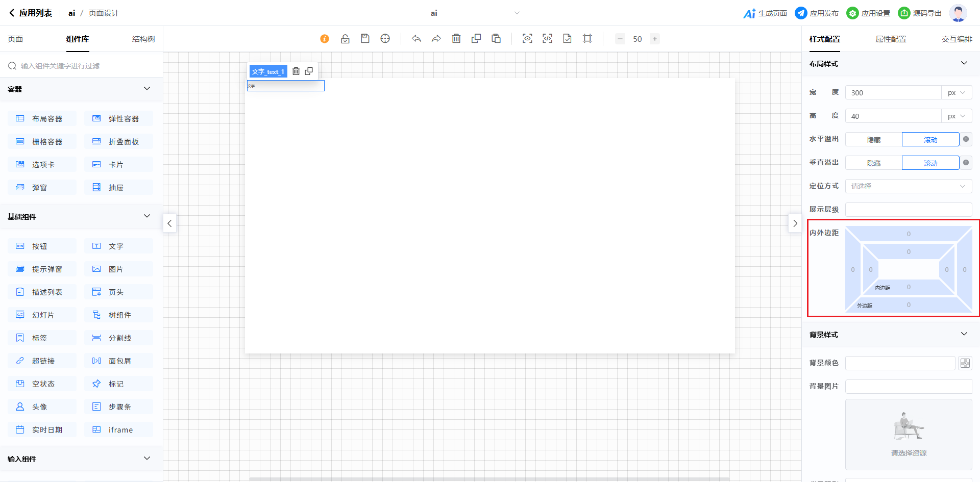The height and width of the screenshot is (482, 980).
Task: Delete the selected 文字_text_1 component
Action: coord(296,71)
